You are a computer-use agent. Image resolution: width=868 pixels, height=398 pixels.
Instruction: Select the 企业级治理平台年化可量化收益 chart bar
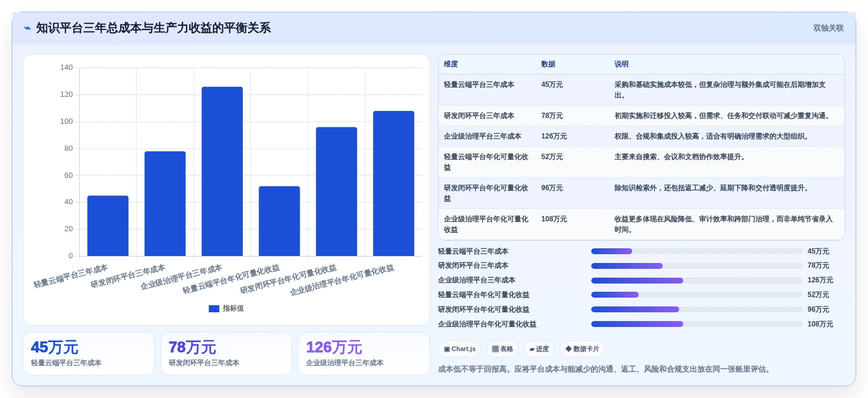[x=394, y=184]
